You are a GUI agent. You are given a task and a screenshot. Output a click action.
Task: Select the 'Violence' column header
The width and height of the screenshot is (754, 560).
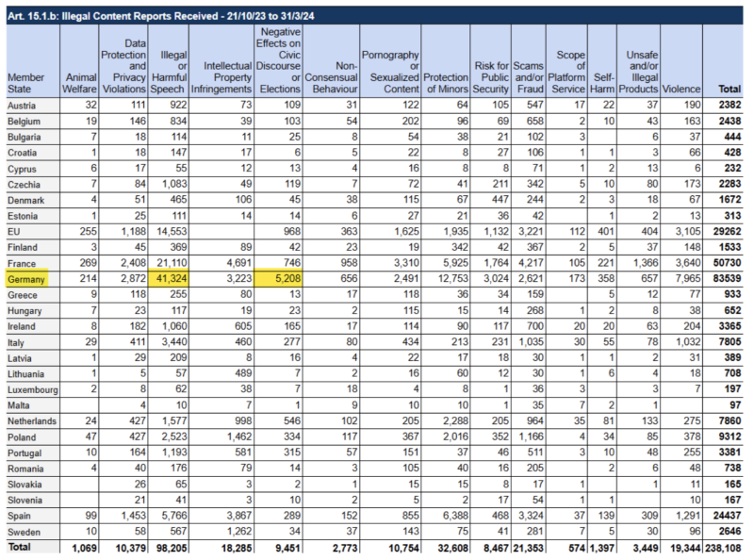tap(680, 89)
